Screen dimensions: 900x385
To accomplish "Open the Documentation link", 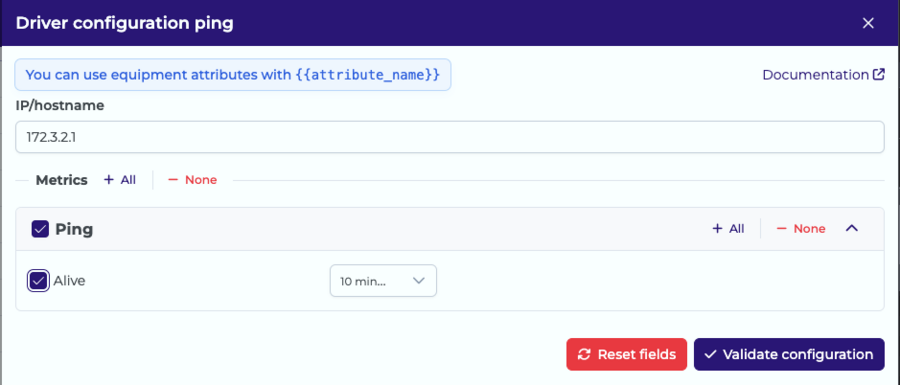I will click(823, 75).
